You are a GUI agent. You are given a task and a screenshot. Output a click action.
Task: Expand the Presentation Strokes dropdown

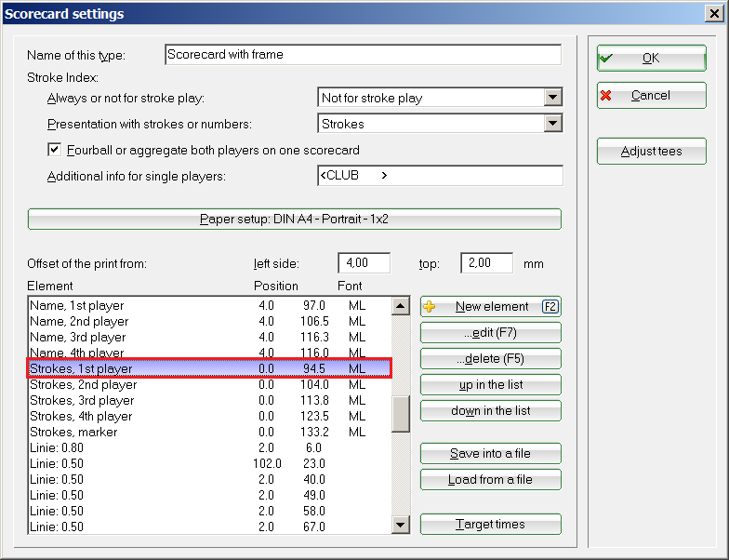pyautogui.click(x=553, y=124)
